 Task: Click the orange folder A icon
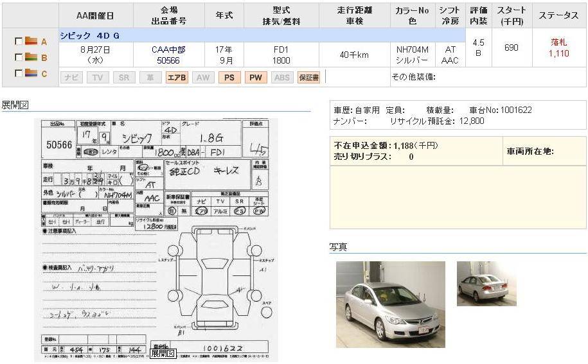[31, 41]
